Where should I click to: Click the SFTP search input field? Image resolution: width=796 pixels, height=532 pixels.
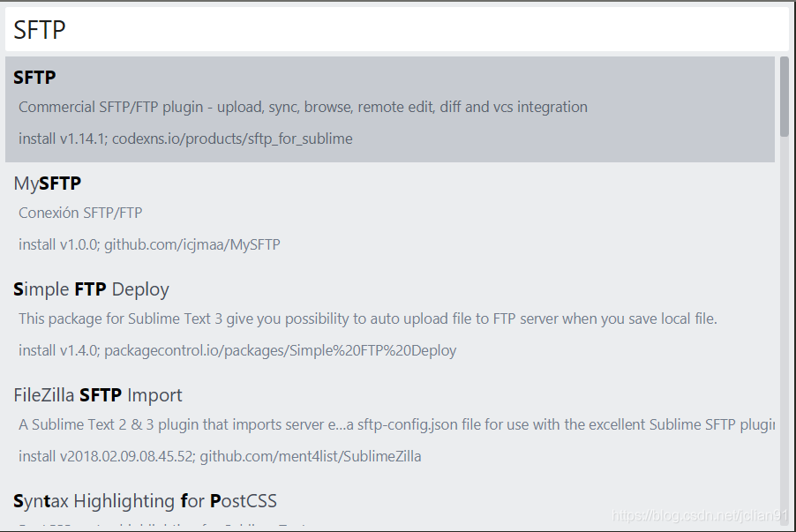396,29
